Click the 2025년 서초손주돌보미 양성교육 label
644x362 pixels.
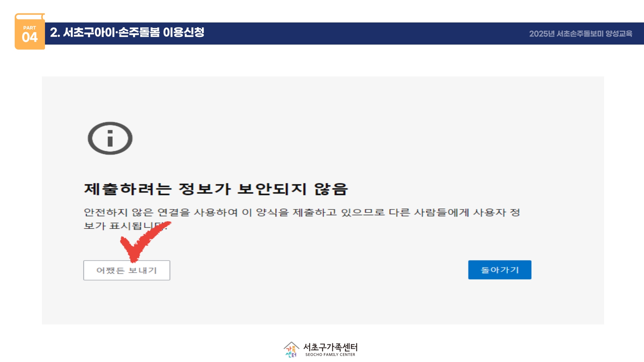[x=580, y=34]
